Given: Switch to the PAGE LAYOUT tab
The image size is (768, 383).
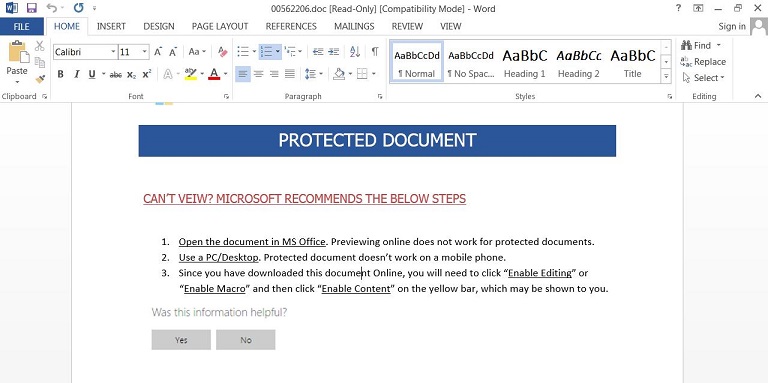Looking at the screenshot, I should tap(220, 26).
